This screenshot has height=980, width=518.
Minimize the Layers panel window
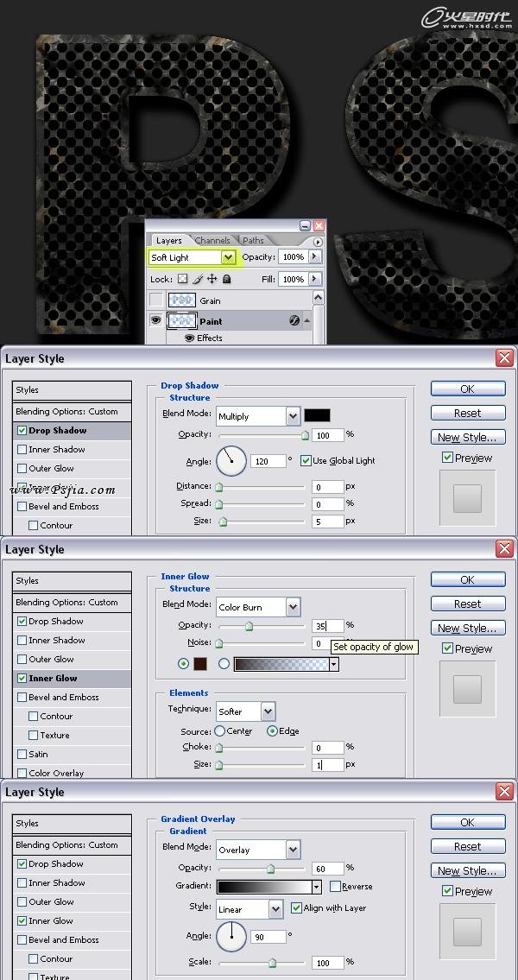click(305, 225)
